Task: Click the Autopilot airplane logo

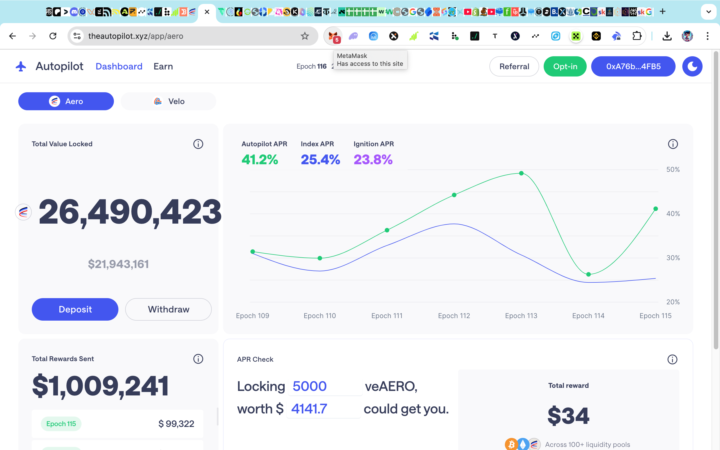Action: 21,66
